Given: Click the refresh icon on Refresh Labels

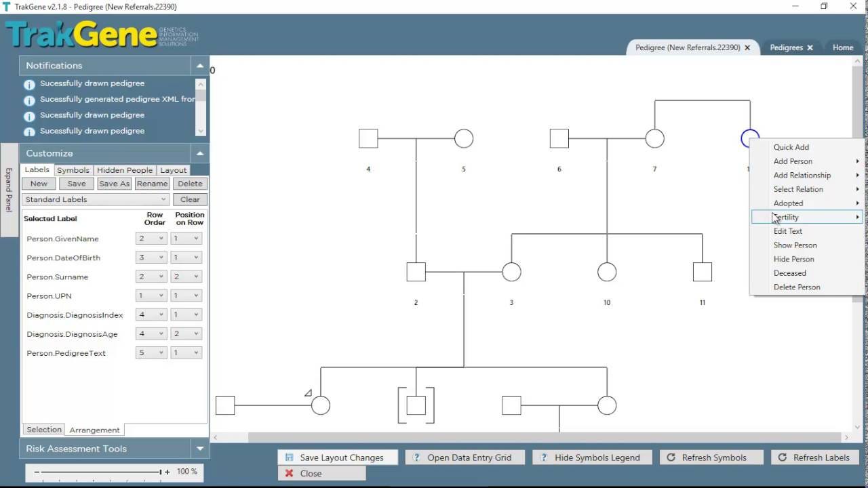Looking at the screenshot, I should 783,457.
